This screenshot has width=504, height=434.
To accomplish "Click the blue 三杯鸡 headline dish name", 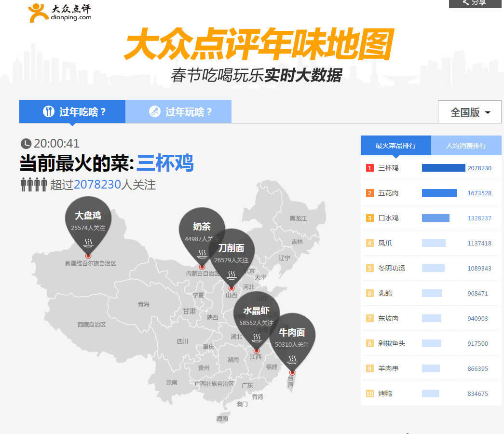I will click(x=165, y=163).
